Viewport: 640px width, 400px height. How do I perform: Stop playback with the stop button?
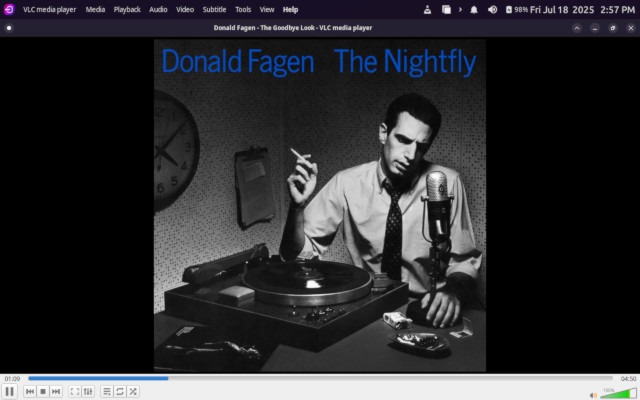coord(43,391)
